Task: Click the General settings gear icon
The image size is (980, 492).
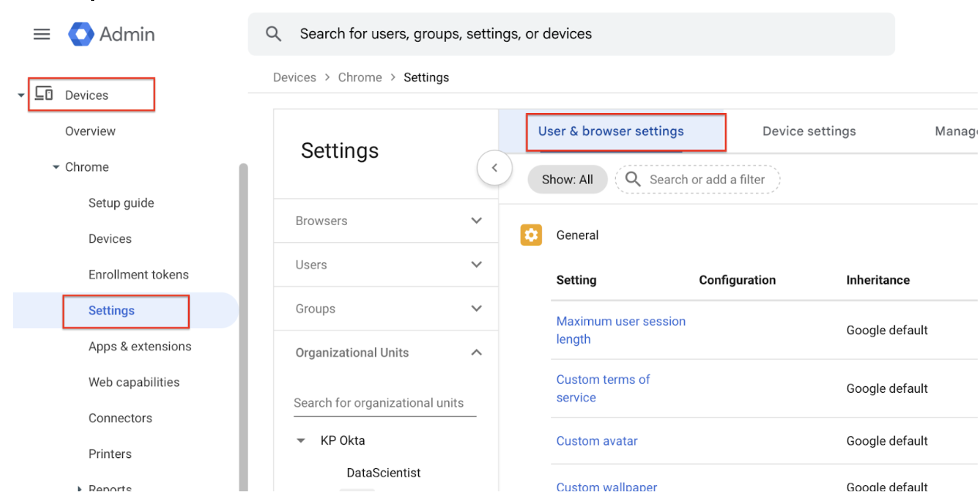Action: click(531, 234)
